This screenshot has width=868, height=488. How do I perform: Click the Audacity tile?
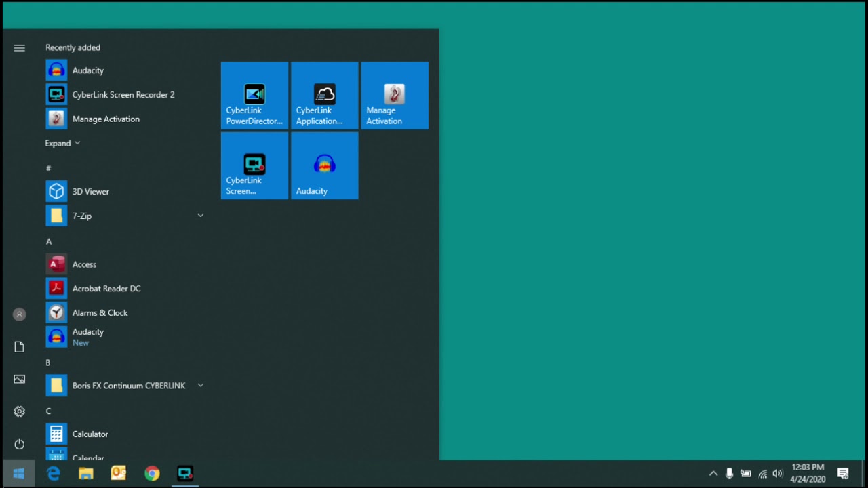[325, 166]
